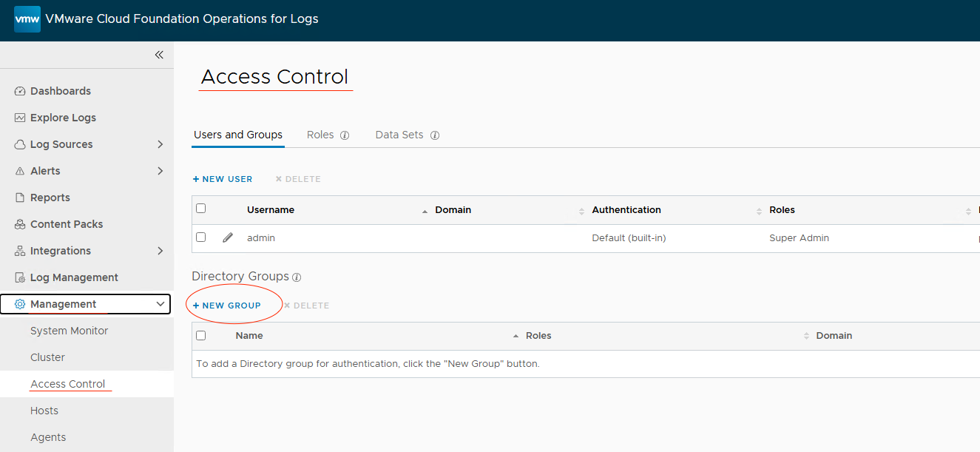Check the admin user row checkbox
Image resolution: width=980 pixels, height=452 pixels.
[200, 237]
